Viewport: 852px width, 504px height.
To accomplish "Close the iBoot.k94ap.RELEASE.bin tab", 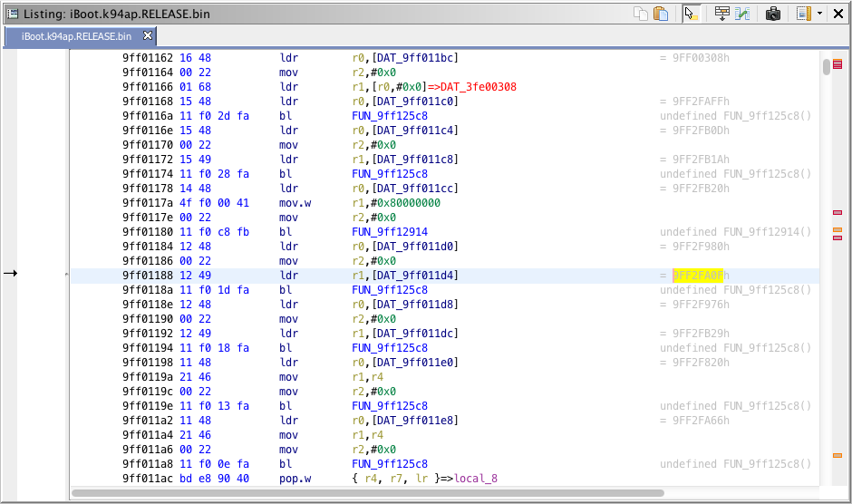I will (x=147, y=36).
